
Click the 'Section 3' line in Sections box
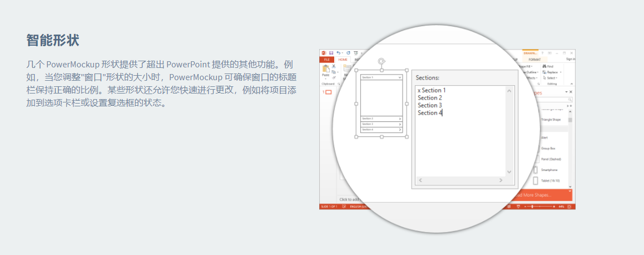coord(430,105)
